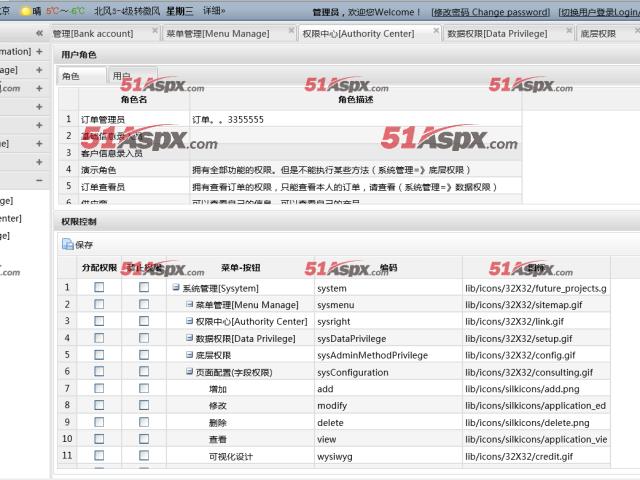Click the Save icon in permission toolbar
The height and width of the screenshot is (480, 640).
pos(67,244)
